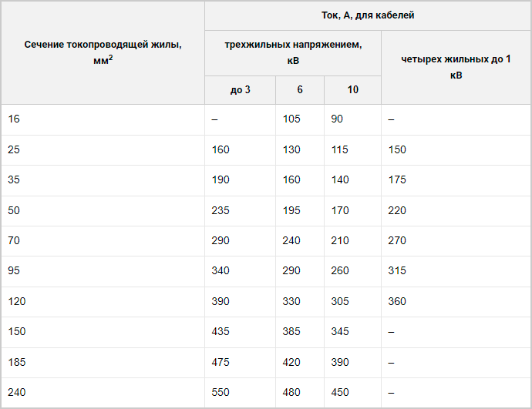This screenshot has height=409, width=532.
Task: Select the value 435 in row 150
Action: point(221,331)
